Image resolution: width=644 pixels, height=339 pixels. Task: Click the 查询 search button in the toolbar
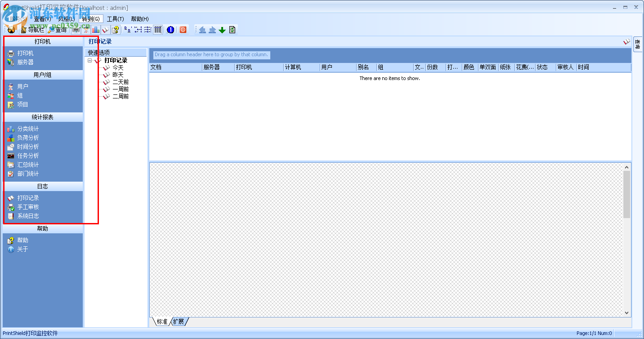click(57, 30)
